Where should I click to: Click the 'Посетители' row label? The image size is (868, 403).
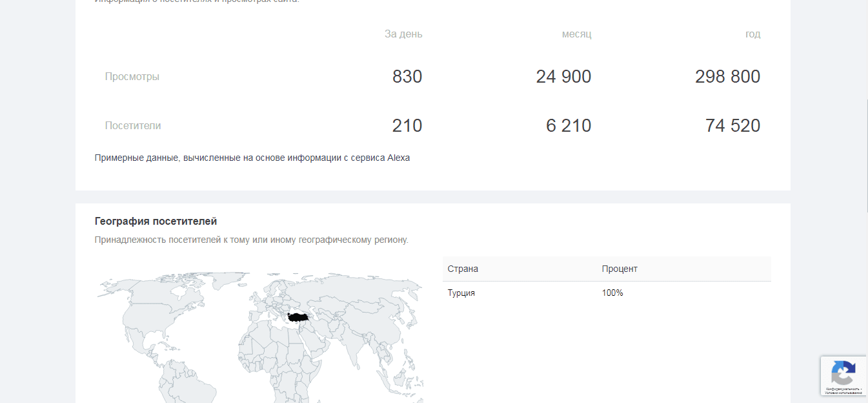point(133,126)
